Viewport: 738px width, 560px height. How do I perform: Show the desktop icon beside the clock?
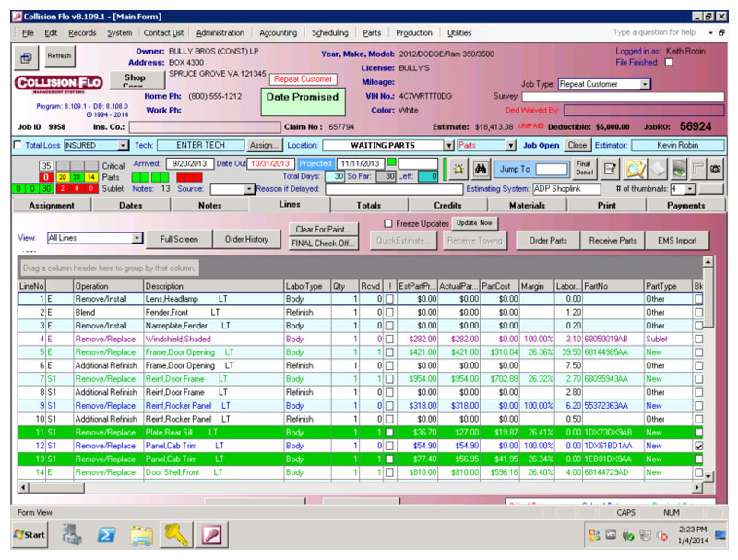(x=720, y=535)
